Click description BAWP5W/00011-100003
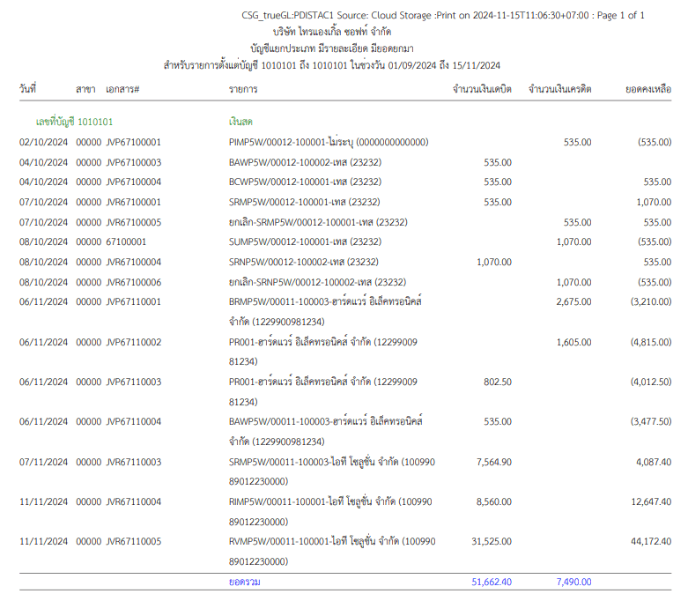Screen dimensions: 688x616 [x=279, y=421]
